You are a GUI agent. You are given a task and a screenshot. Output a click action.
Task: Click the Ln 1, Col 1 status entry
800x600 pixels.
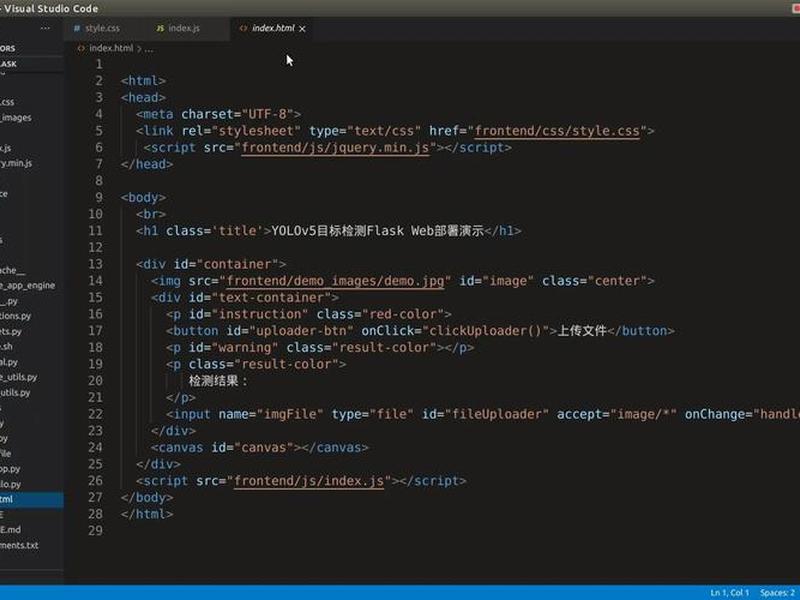[729, 592]
